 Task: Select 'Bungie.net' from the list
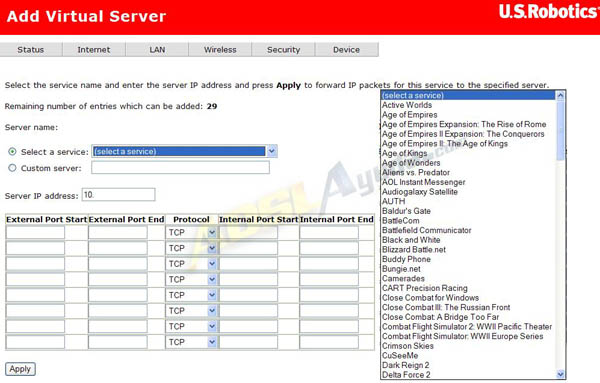coord(468,269)
